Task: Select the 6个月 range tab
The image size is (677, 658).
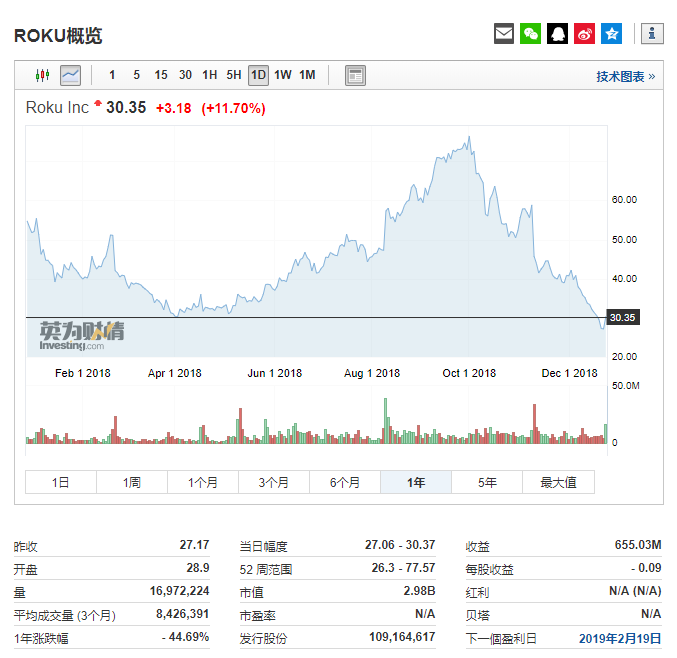Action: pyautogui.click(x=345, y=482)
